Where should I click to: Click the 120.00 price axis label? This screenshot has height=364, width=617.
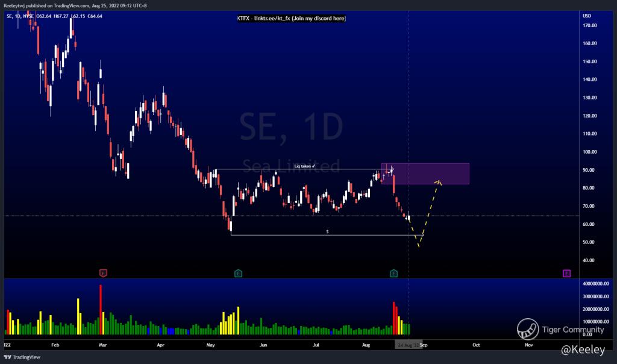tap(590, 116)
